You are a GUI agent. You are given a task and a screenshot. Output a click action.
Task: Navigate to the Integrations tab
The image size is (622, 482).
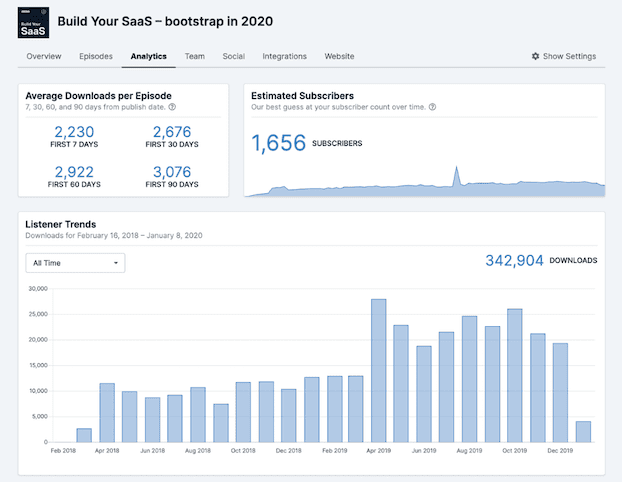pyautogui.click(x=285, y=56)
